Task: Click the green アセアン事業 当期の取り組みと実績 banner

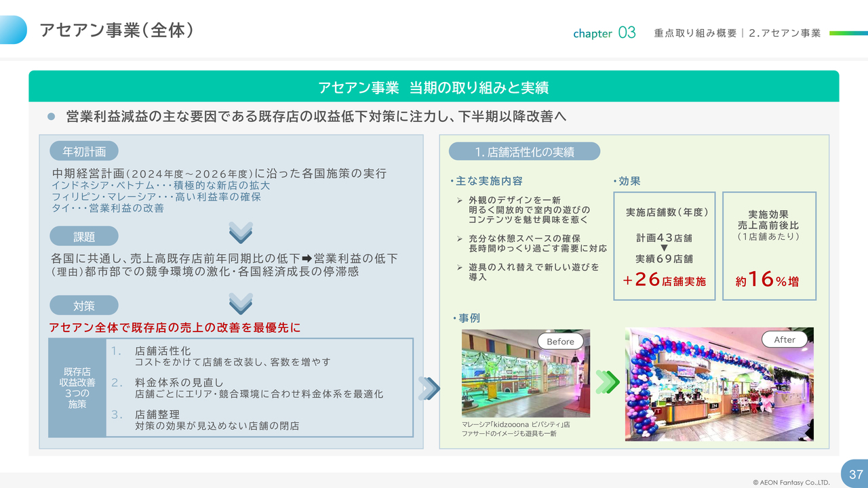Action: [x=433, y=87]
